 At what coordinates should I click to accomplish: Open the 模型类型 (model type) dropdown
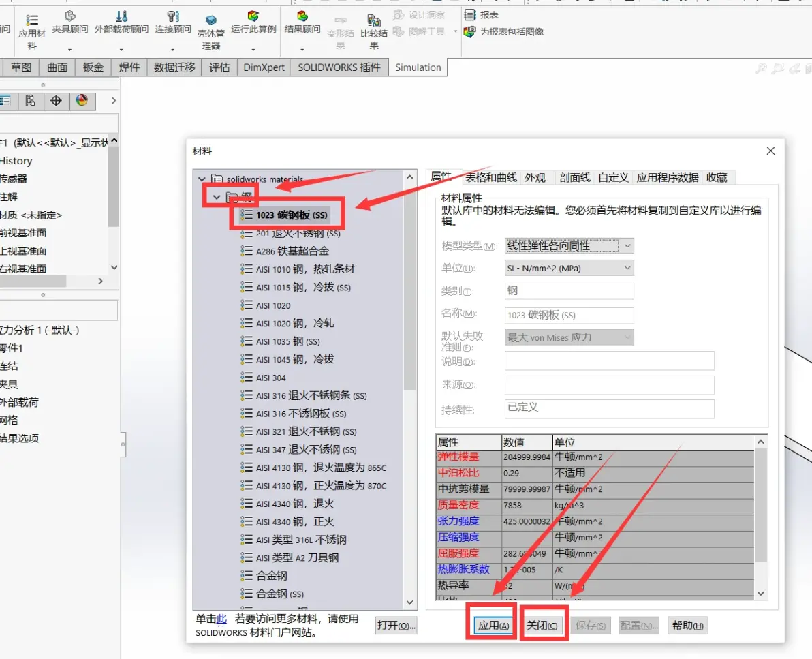[569, 246]
